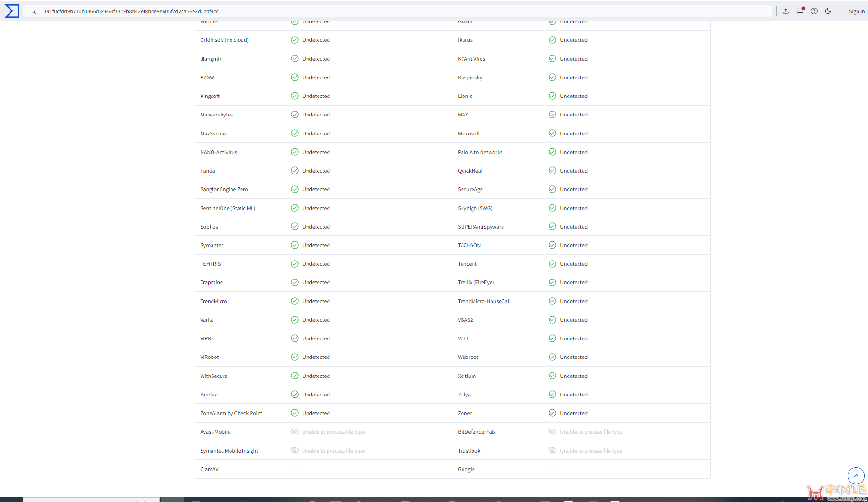Click 'Undetected' result for MAX
868x502 pixels.
tap(574, 115)
